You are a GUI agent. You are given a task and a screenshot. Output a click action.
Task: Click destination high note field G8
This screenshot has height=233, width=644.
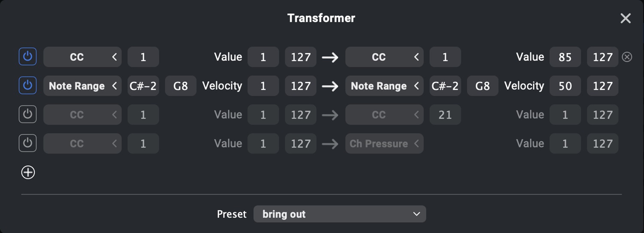click(483, 86)
